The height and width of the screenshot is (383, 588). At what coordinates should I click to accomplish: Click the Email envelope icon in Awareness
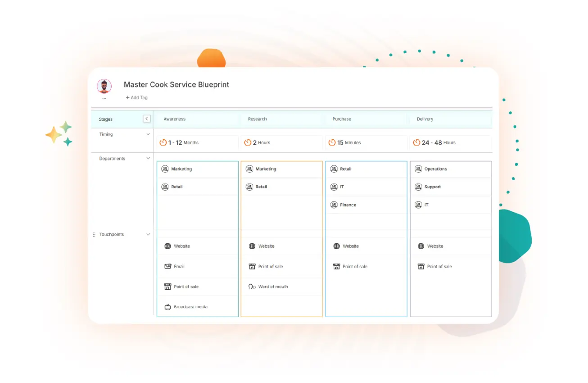click(167, 266)
